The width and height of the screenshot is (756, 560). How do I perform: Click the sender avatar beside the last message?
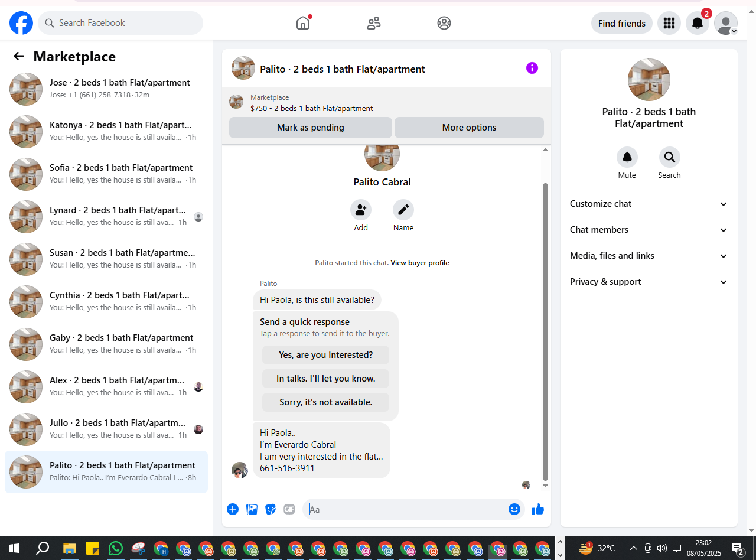[240, 470]
